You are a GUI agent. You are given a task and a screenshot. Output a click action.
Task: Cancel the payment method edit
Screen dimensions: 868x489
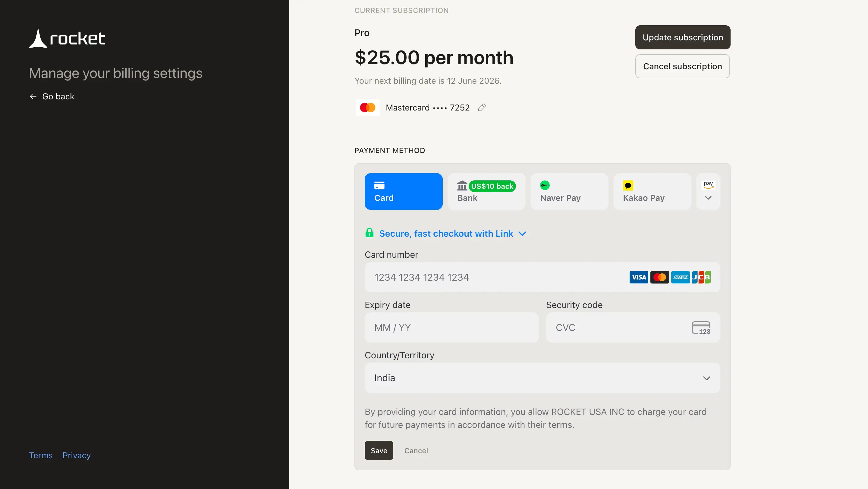click(416, 451)
